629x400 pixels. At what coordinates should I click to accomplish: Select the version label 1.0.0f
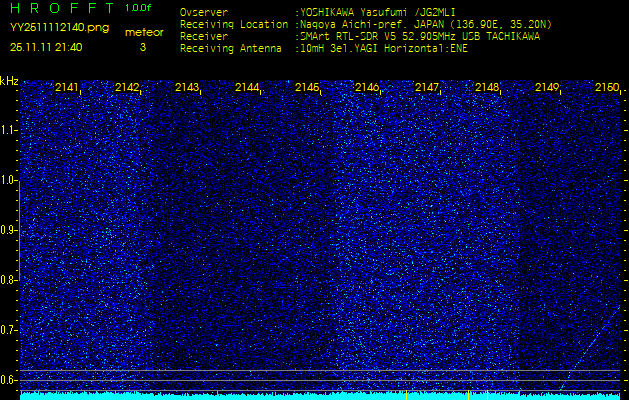click(138, 8)
